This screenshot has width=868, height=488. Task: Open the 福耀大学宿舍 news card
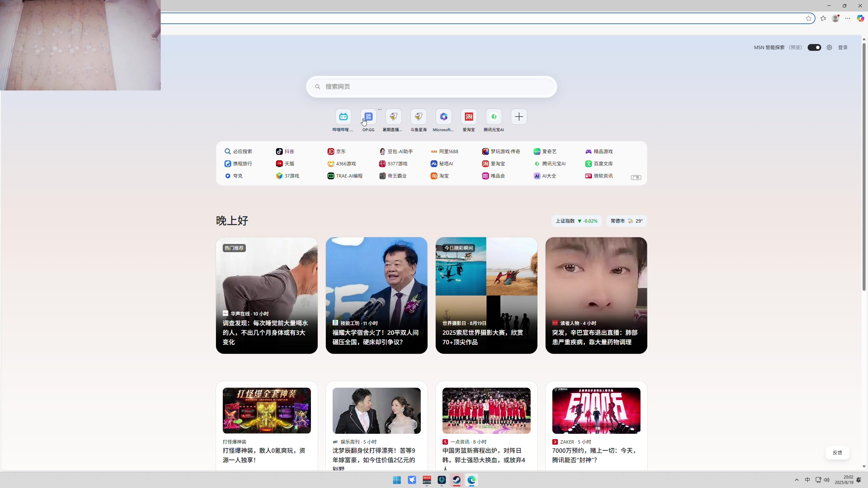point(376,296)
